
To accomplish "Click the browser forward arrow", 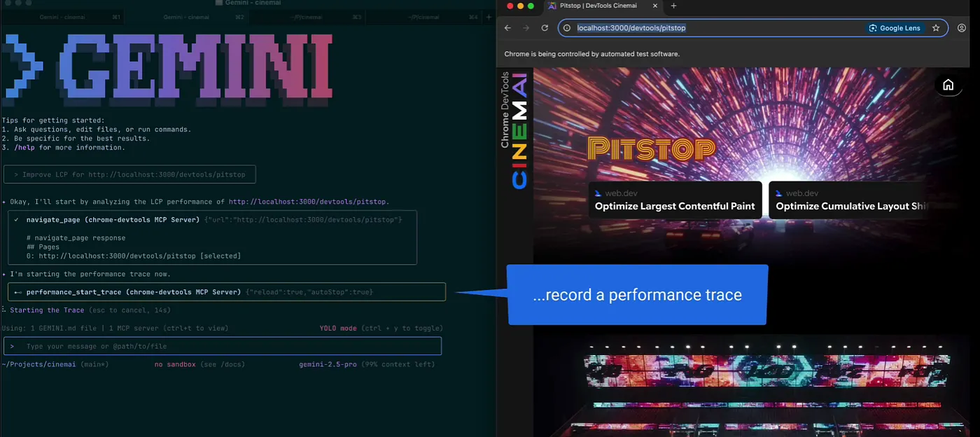I will pos(526,28).
